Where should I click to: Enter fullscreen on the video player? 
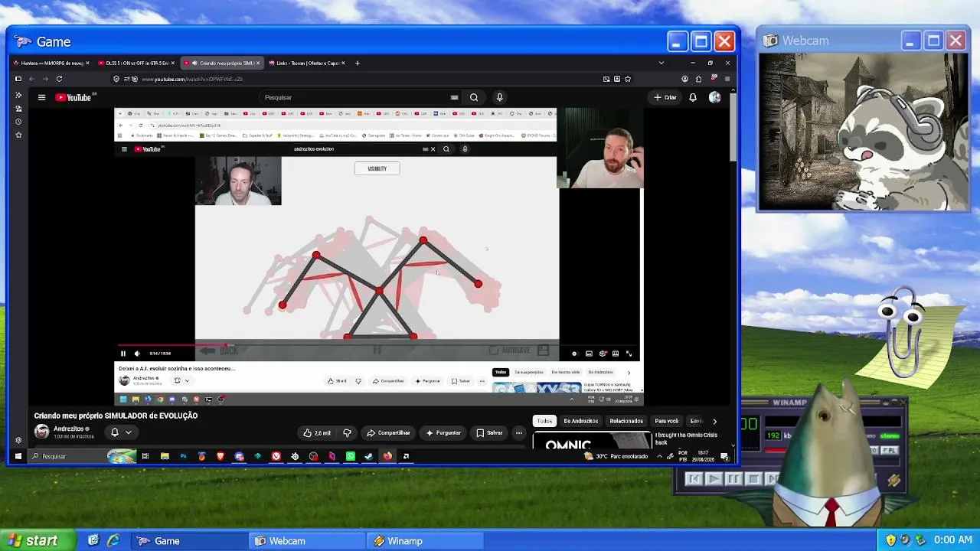[629, 354]
